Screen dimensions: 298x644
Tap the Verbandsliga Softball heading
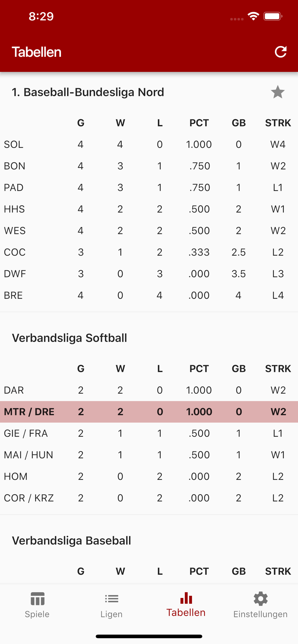(69, 338)
